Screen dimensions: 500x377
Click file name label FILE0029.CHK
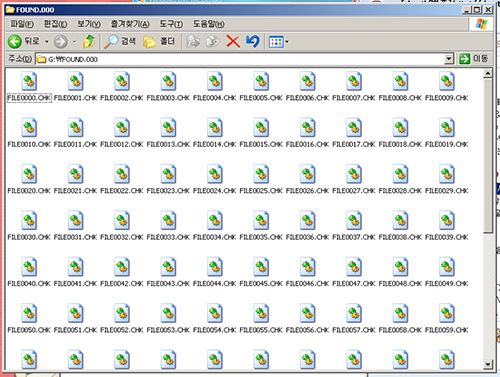pos(447,191)
